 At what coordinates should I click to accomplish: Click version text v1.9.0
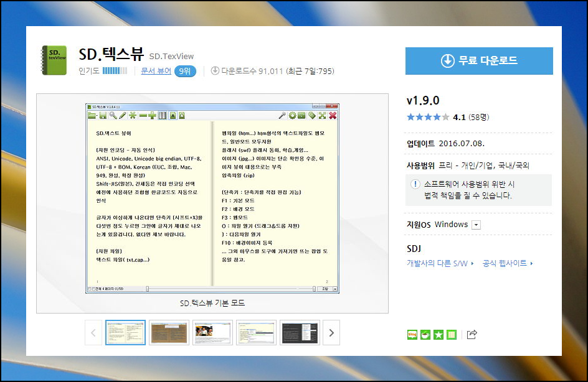point(423,100)
